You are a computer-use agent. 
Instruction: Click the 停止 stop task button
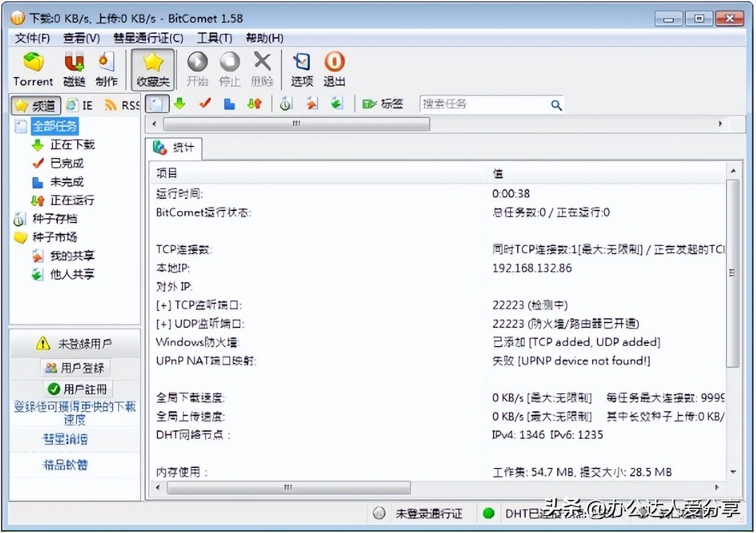[230, 69]
